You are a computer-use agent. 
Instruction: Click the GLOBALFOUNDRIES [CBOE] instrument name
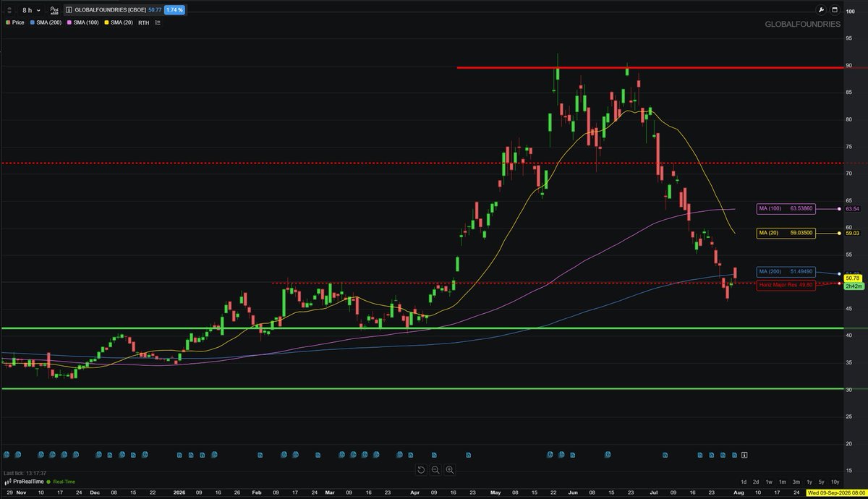point(110,10)
